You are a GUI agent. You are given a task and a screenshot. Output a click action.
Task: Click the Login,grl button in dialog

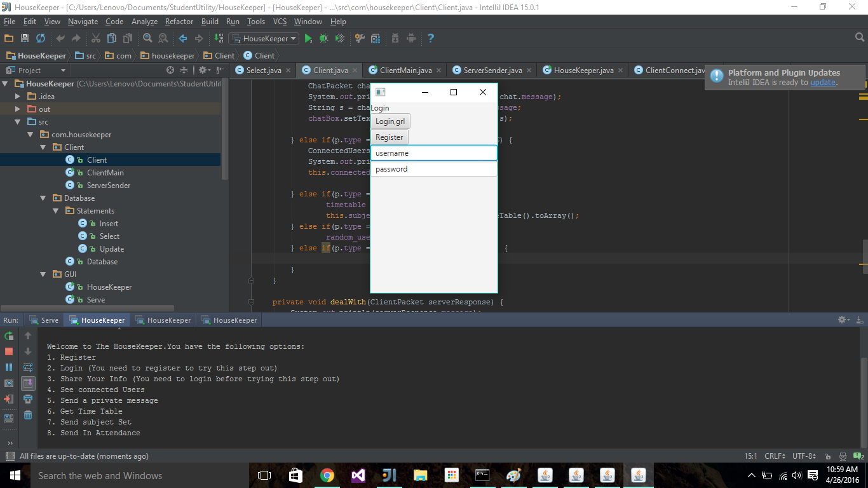(x=391, y=121)
